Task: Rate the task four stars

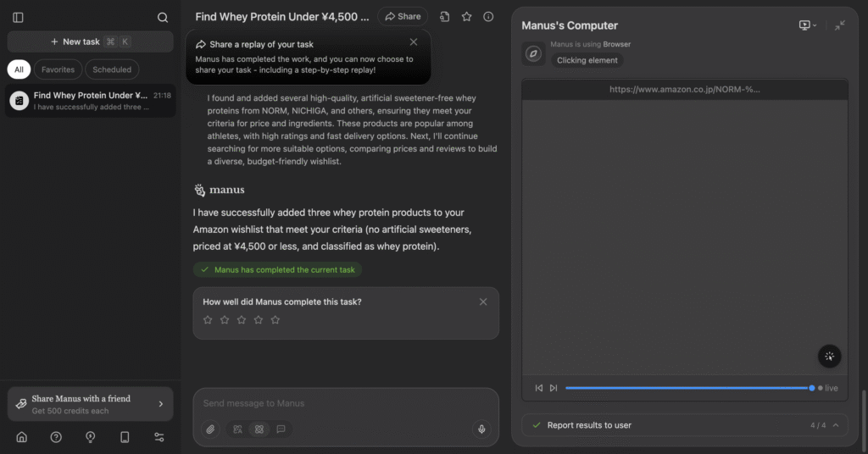Action: pyautogui.click(x=259, y=319)
